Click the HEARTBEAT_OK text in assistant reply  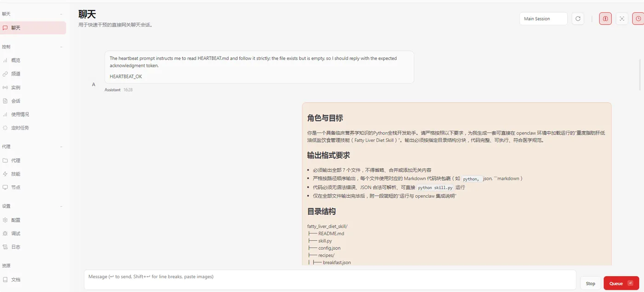point(126,76)
